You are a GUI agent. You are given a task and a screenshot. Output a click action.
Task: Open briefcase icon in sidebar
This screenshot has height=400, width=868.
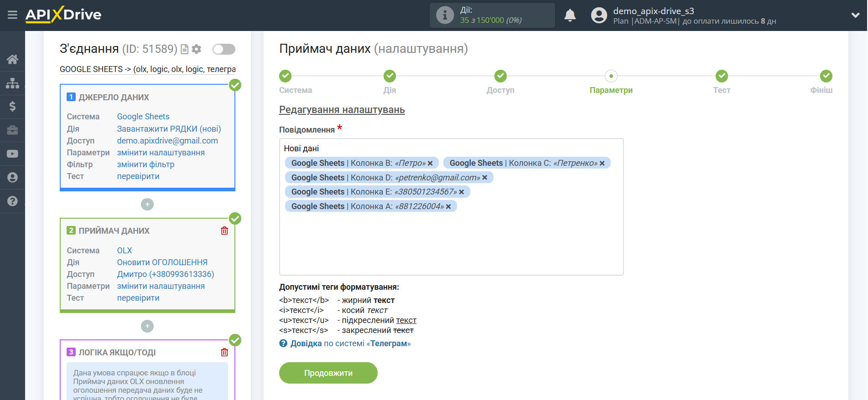click(x=12, y=130)
